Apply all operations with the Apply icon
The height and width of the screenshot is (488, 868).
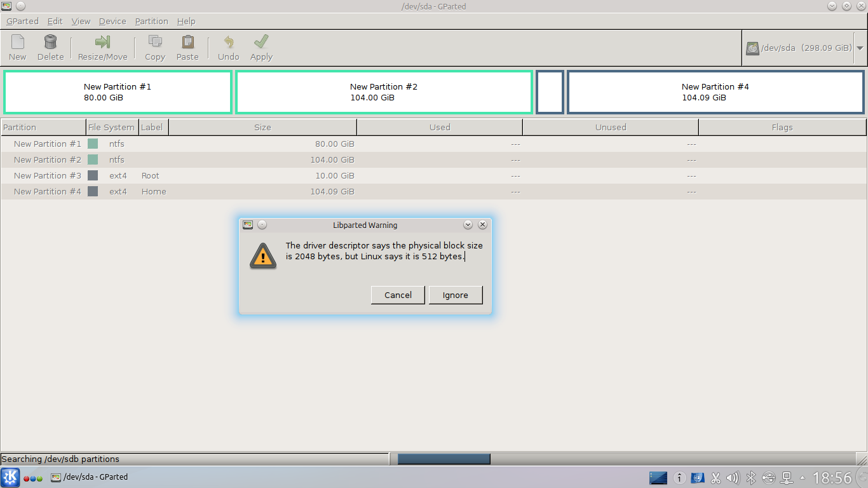point(261,42)
